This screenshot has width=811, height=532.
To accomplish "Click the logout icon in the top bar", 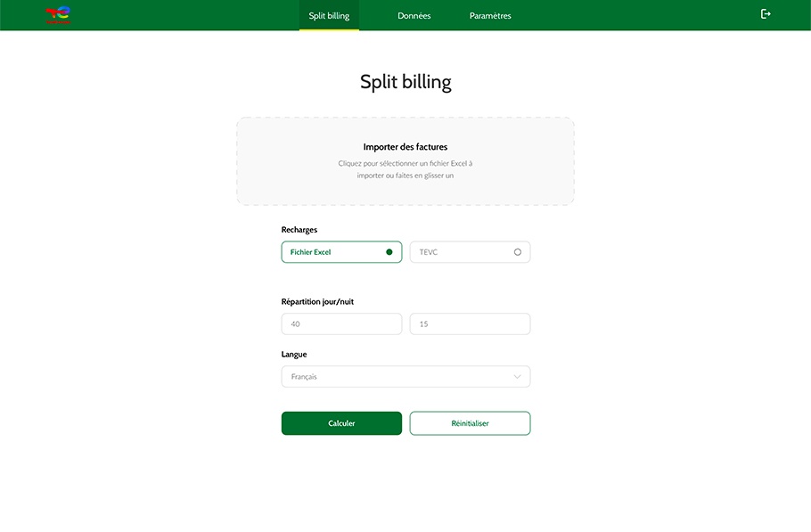I will coord(765,14).
